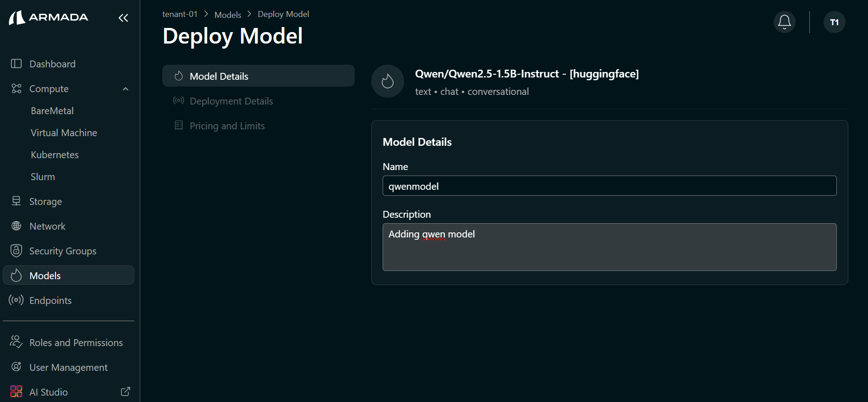Screen dimensions: 868x402
Task: Select the Models sidebar label
Action: coord(45,275)
